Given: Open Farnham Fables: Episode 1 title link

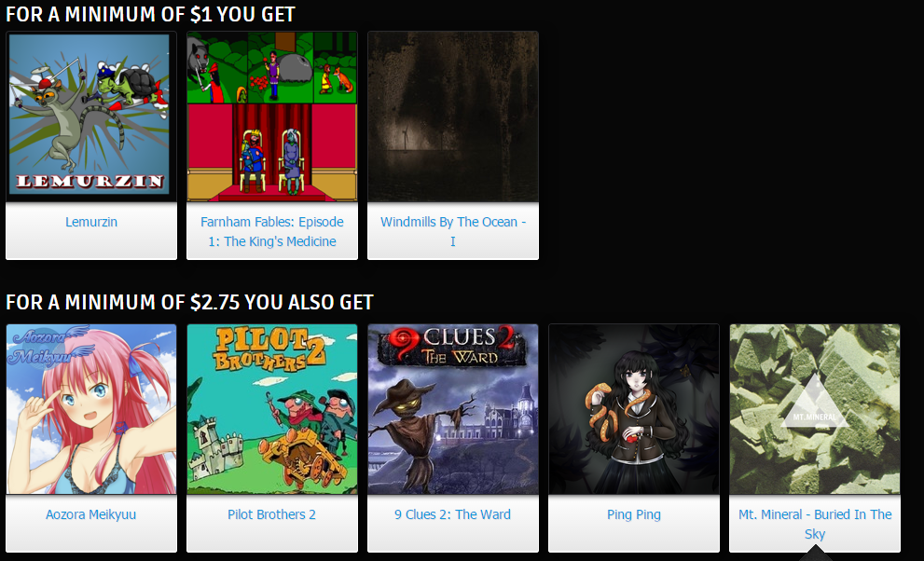Looking at the screenshot, I should [x=271, y=231].
